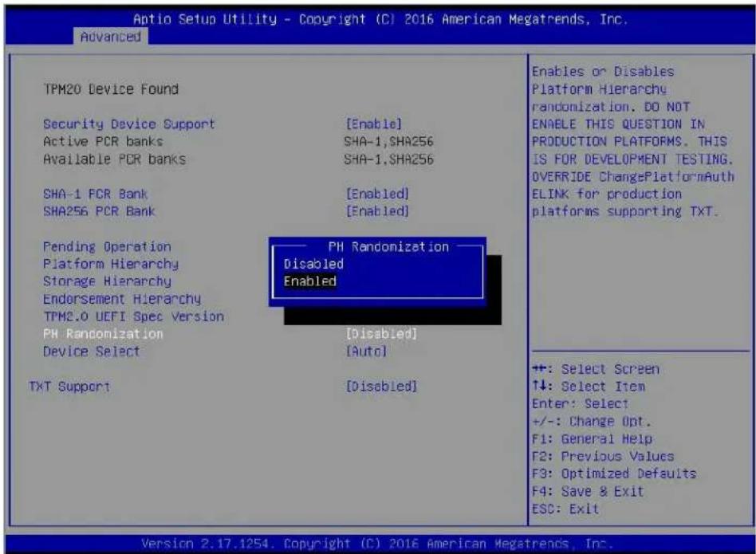Image resolution: width=756 pixels, height=554 pixels.
Task: Select the Device Select item
Action: (x=92, y=352)
